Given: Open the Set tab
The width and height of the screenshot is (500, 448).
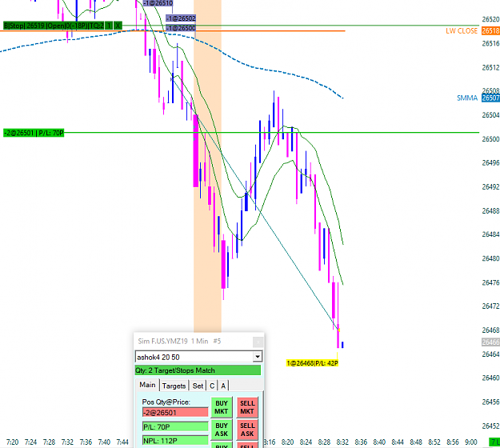Looking at the screenshot, I should click(198, 386).
